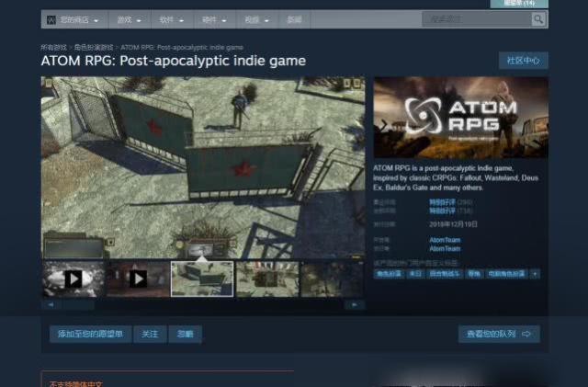Screen dimensions: 588x387
Task: Click 查看您的队列 view your queue button
Action: coord(499,334)
